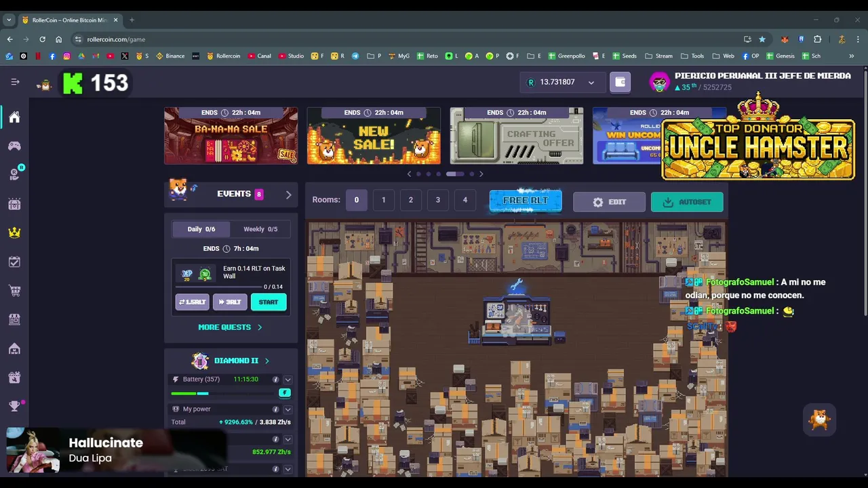Click START on Task Wall quest
Image resolution: width=868 pixels, height=488 pixels.
coord(269,302)
